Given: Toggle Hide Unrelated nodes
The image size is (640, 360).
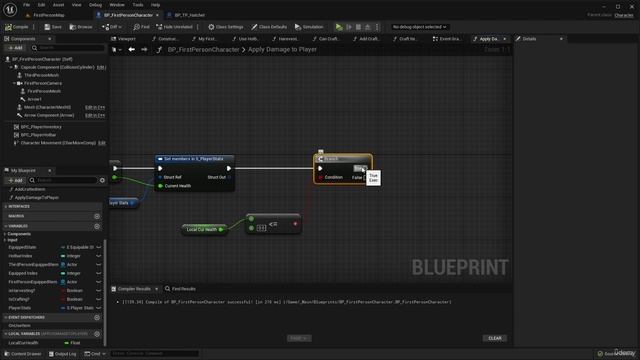Looking at the screenshot, I should [174, 27].
